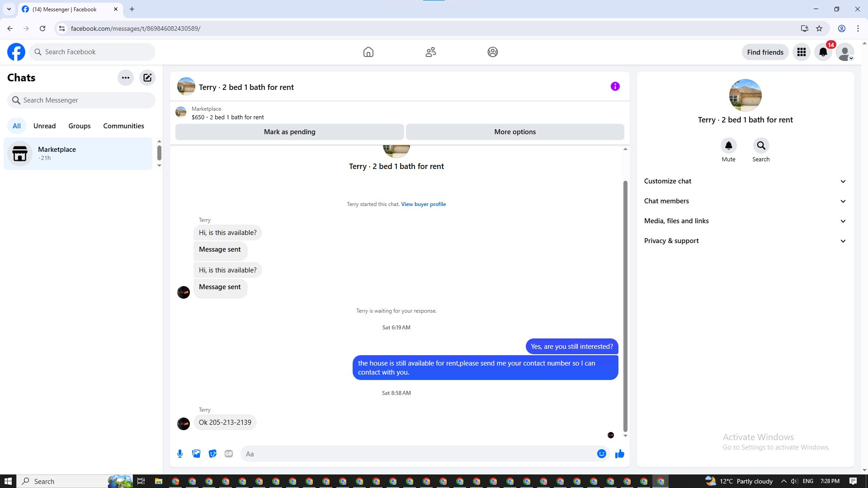Click the 'Ok 205-213-2139' message bubble
The height and width of the screenshot is (488, 868).
click(225, 422)
